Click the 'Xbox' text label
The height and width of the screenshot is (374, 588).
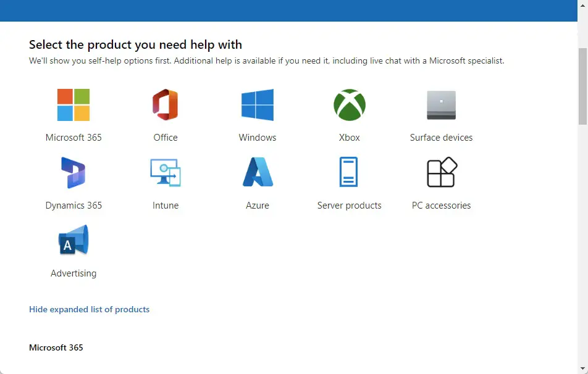click(350, 138)
